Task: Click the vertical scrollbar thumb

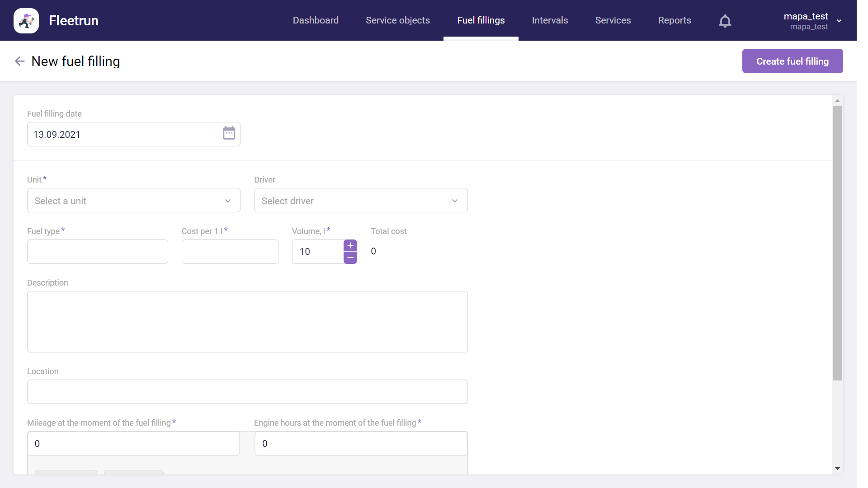Action: point(837,243)
